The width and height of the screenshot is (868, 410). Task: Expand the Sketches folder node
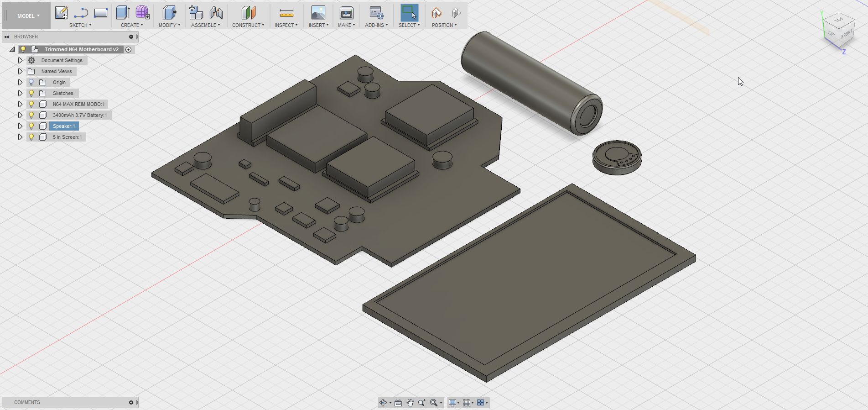tap(20, 93)
